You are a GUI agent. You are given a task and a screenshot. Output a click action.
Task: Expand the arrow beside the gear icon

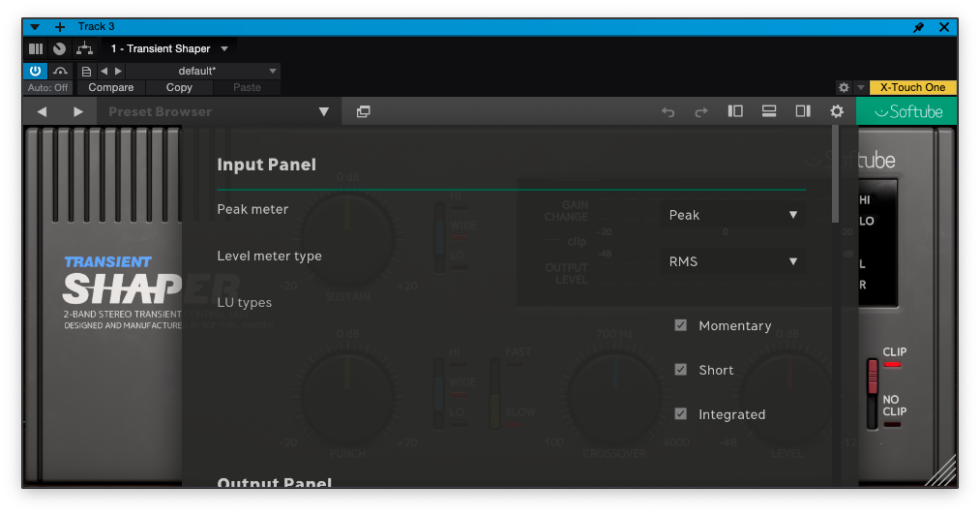(861, 87)
